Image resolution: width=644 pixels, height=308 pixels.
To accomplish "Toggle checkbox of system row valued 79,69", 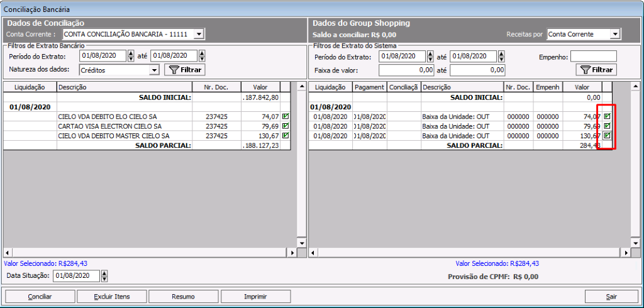I will pos(607,126).
